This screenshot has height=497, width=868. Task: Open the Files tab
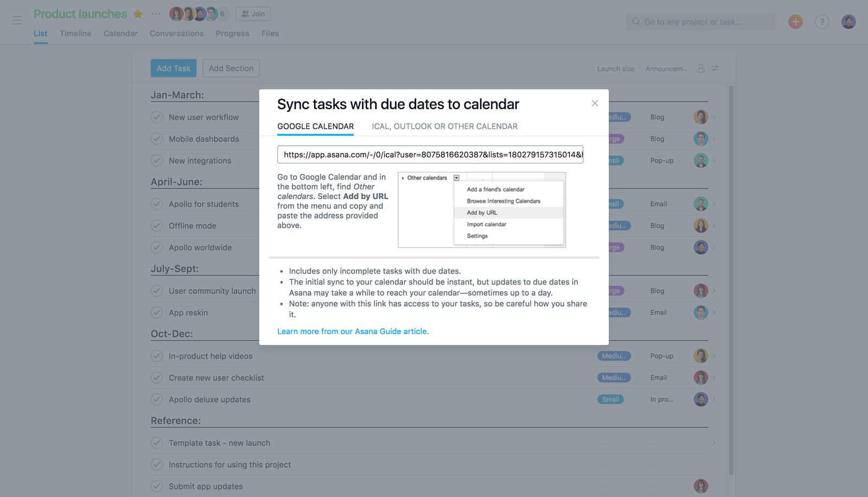click(270, 34)
